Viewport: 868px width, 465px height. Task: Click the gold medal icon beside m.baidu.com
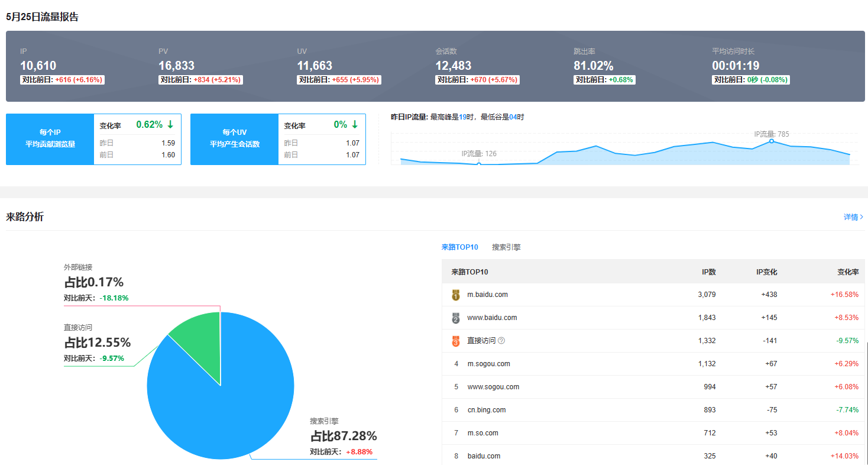point(456,295)
